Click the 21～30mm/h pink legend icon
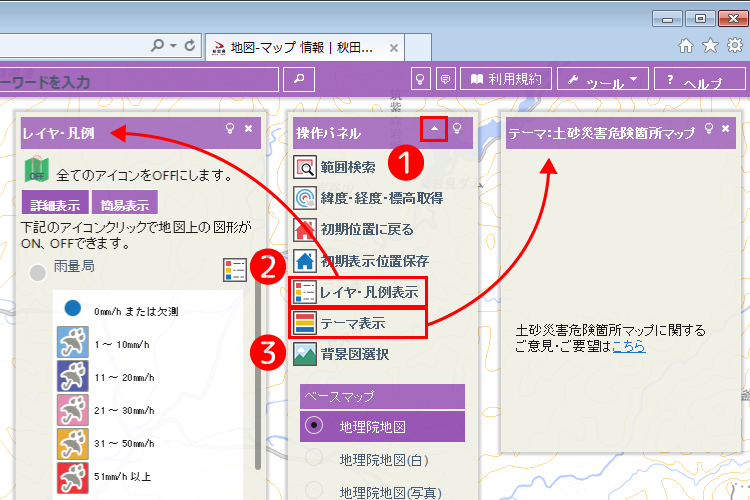This screenshot has height=500, width=750. [73, 410]
